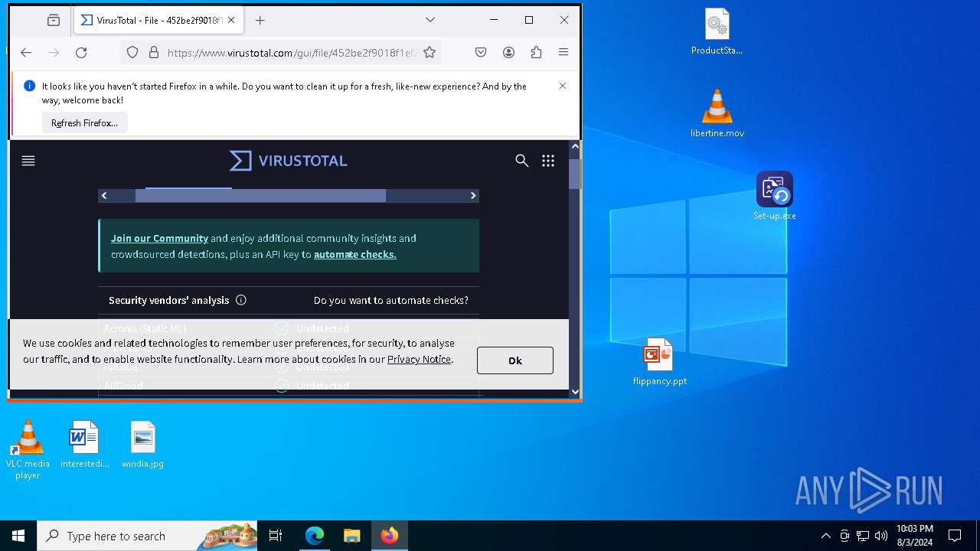This screenshot has width=980, height=551.
Task: Click the vertical scrollbar thumb
Action: 575,174
